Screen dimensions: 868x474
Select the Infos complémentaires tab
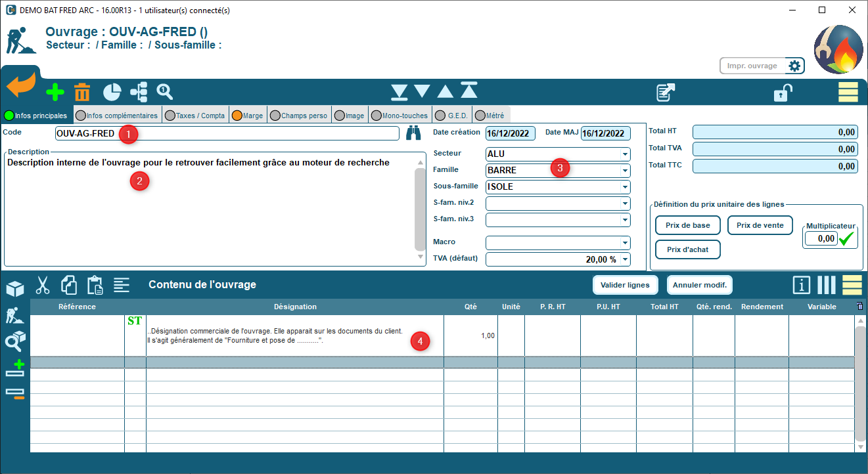click(117, 116)
